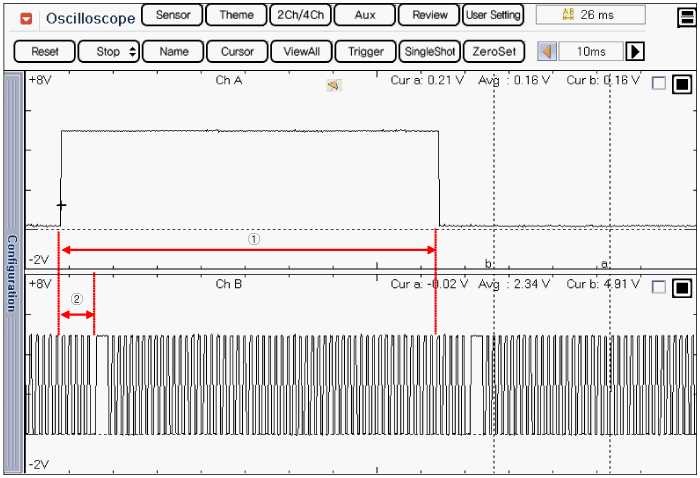700x478 pixels.
Task: Decrease time base with orange left arrow
Action: point(547,51)
